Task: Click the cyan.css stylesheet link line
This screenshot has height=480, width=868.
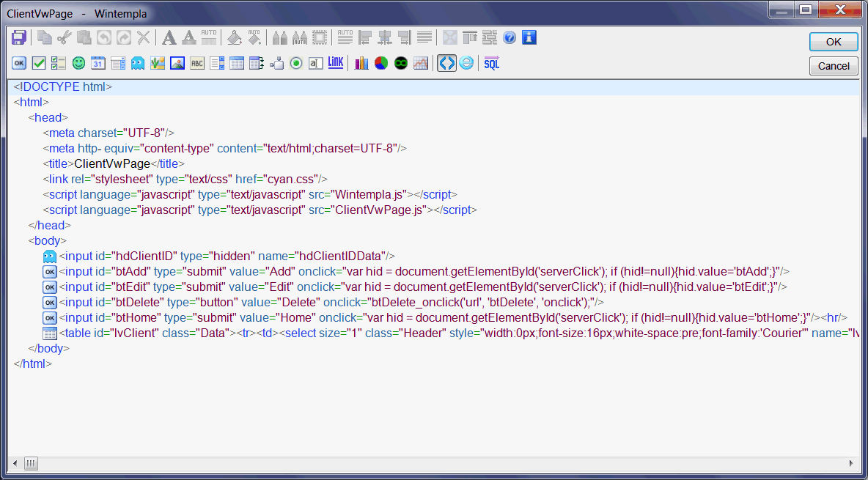Action: coord(185,180)
